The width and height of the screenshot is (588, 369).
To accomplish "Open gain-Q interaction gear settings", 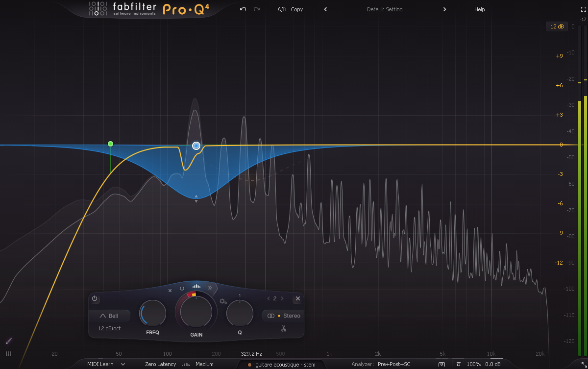I will (x=223, y=301).
